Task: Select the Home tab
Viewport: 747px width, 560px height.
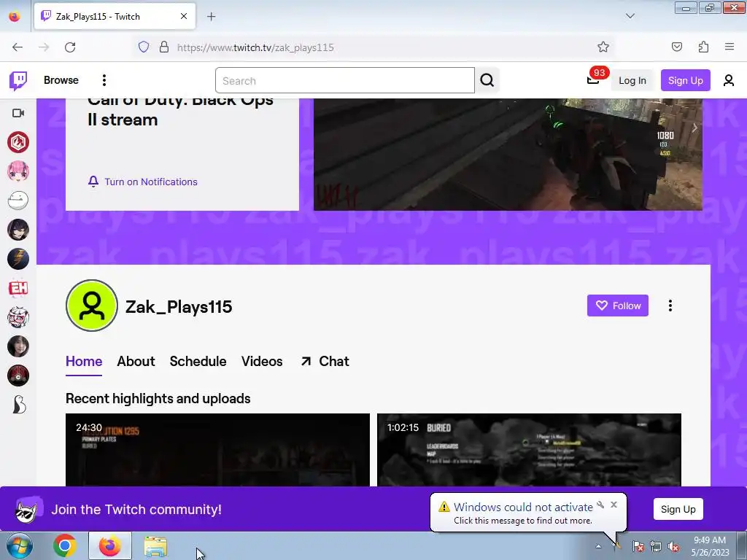Action: pos(84,362)
